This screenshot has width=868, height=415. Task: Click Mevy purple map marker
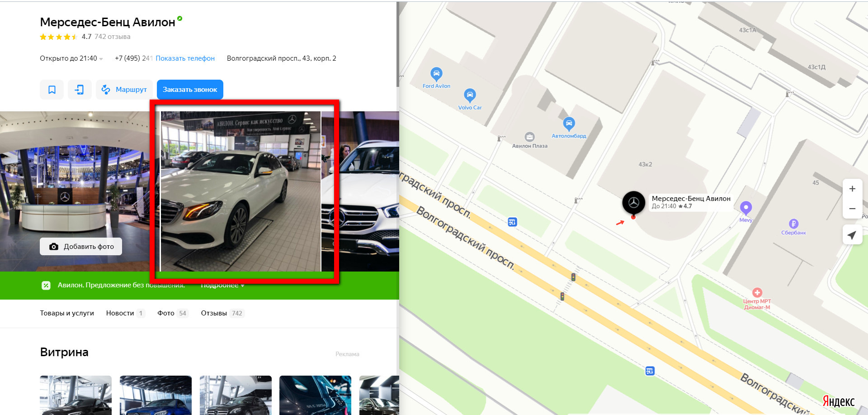click(x=746, y=208)
